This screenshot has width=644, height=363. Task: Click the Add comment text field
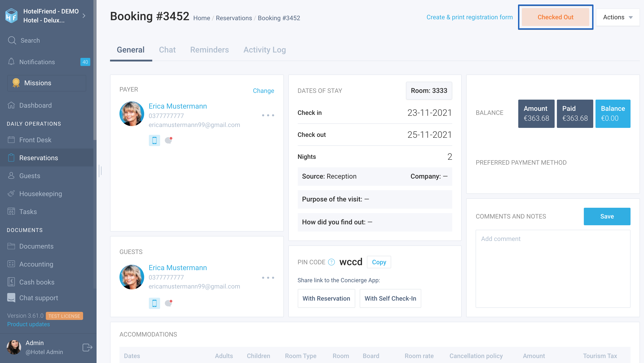[553, 269]
